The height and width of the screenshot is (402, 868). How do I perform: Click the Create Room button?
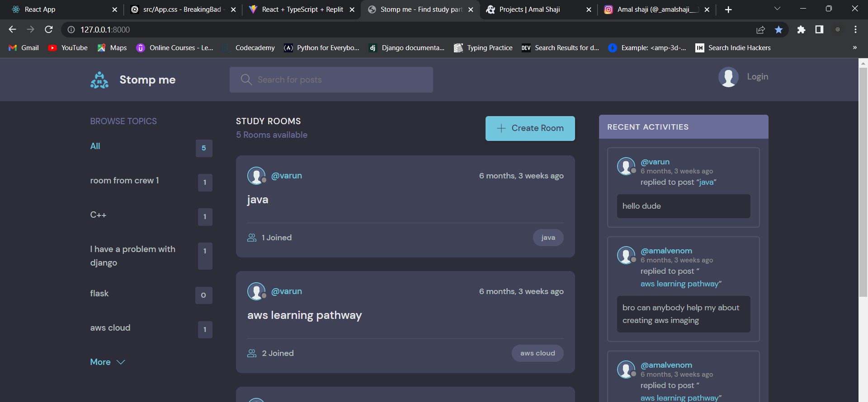pyautogui.click(x=530, y=128)
